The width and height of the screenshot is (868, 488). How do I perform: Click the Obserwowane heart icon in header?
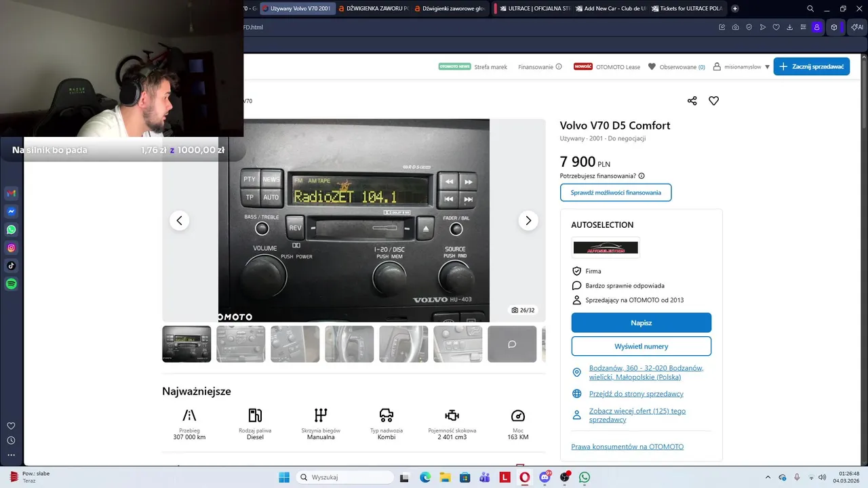(652, 66)
